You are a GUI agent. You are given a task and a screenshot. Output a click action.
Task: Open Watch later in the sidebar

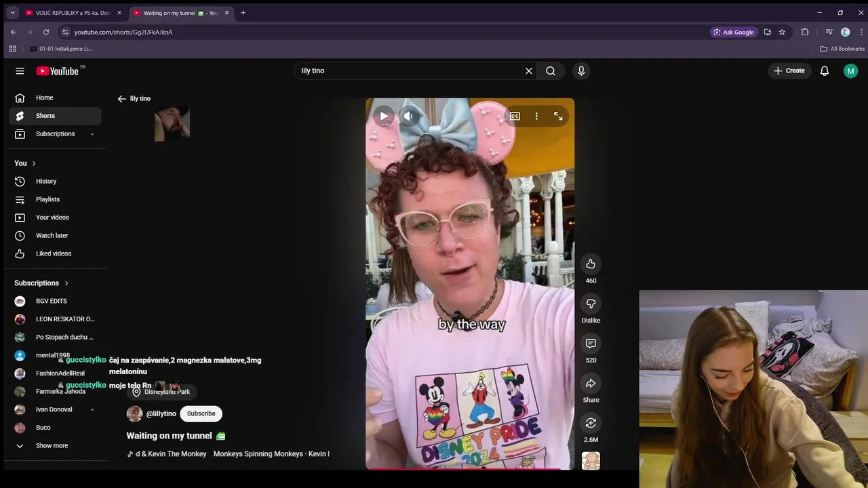(55, 235)
